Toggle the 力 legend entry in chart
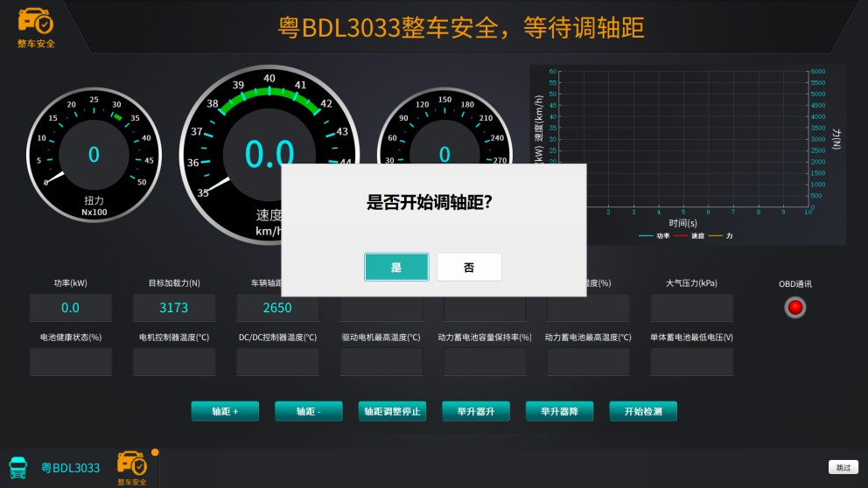 coord(721,236)
